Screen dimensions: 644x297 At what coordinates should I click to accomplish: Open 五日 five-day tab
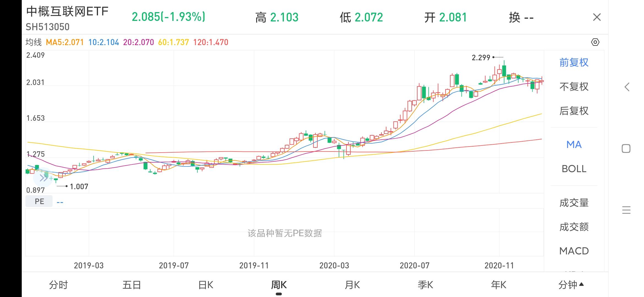pyautogui.click(x=132, y=285)
